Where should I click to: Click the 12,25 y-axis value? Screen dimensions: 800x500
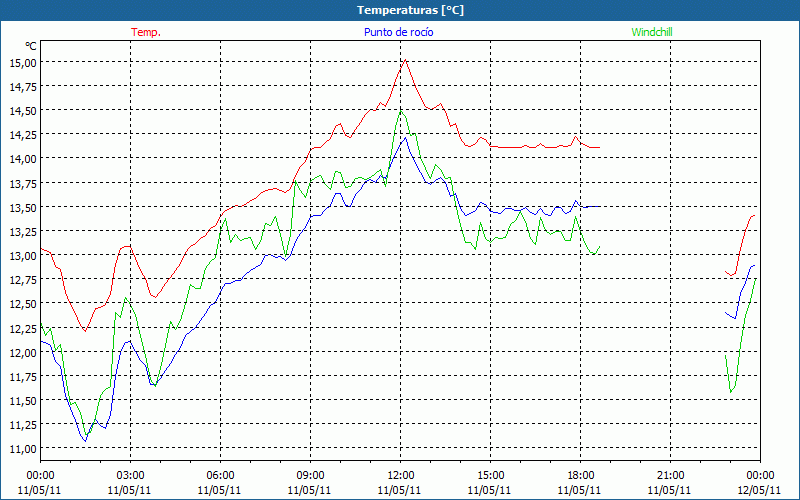tap(23, 328)
